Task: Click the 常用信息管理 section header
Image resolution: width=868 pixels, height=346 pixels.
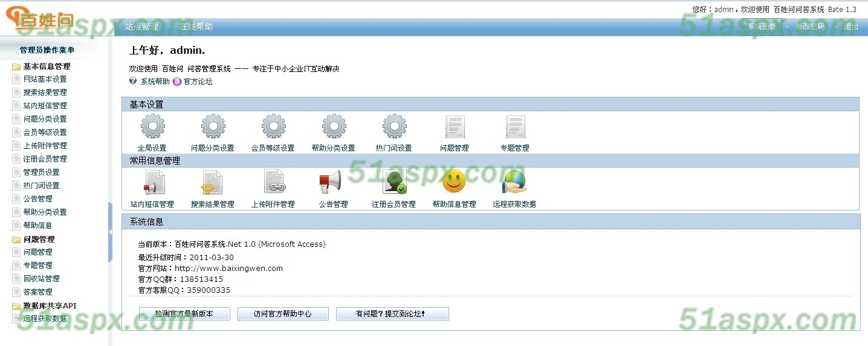Action: pyautogui.click(x=490, y=161)
